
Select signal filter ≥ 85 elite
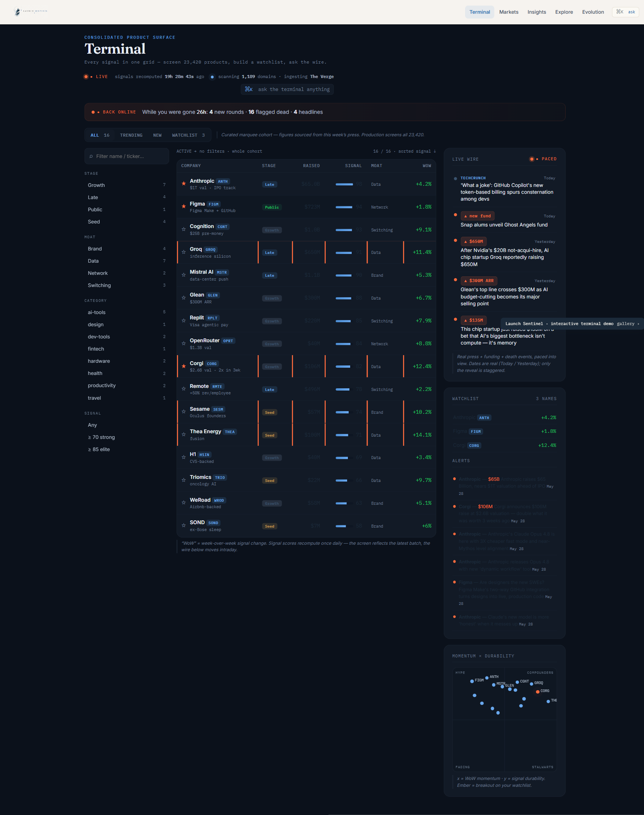[127, 449]
